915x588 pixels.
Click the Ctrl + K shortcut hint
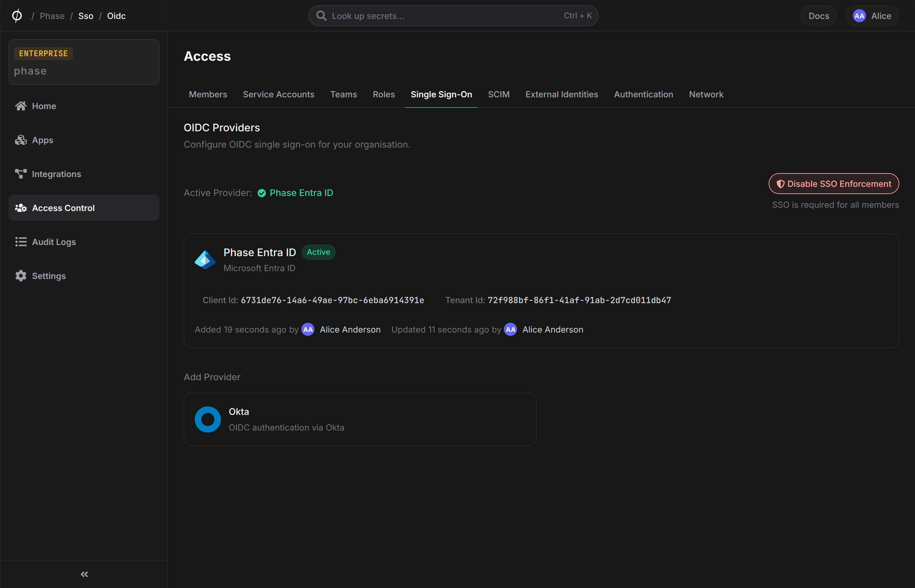[x=577, y=16]
